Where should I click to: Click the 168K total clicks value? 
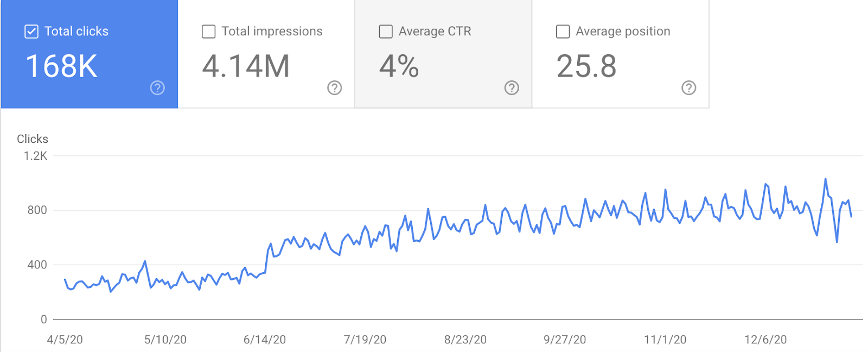(61, 66)
